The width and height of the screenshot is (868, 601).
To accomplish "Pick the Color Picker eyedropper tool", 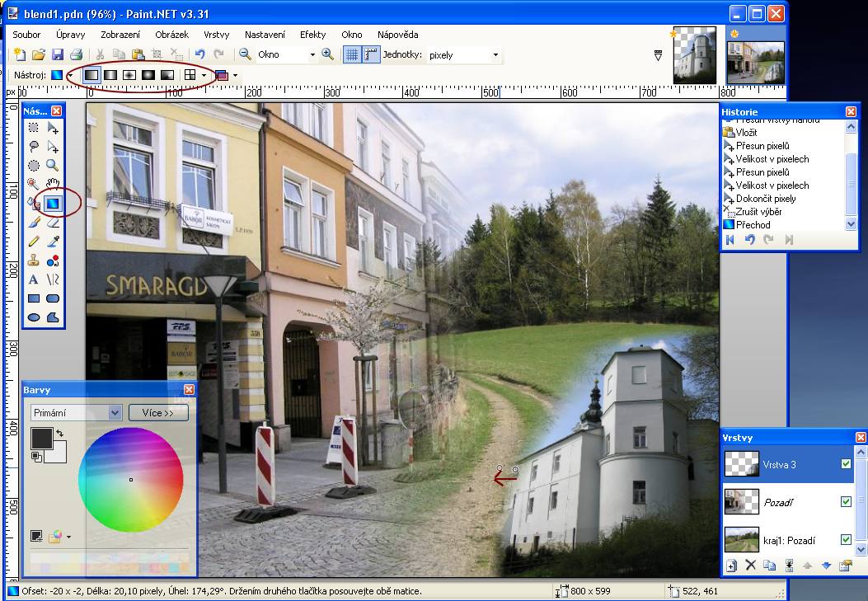I will 53,242.
